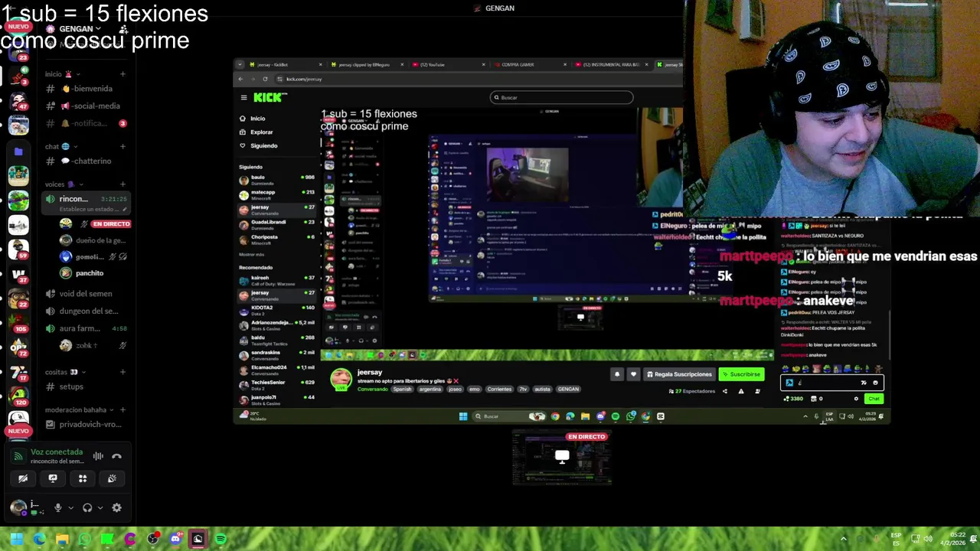Add channel to cositas category

(x=122, y=372)
